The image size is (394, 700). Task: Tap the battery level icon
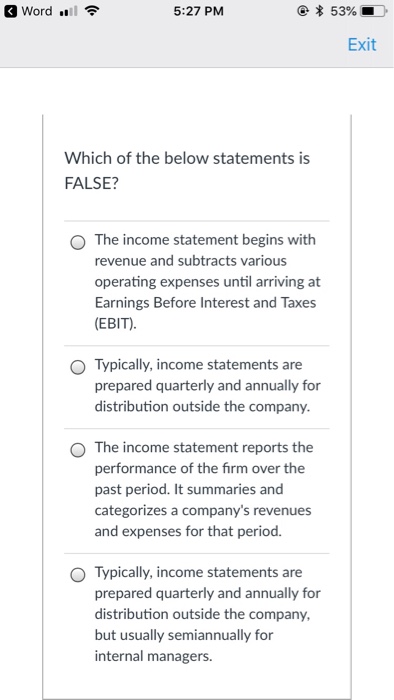[x=373, y=12]
